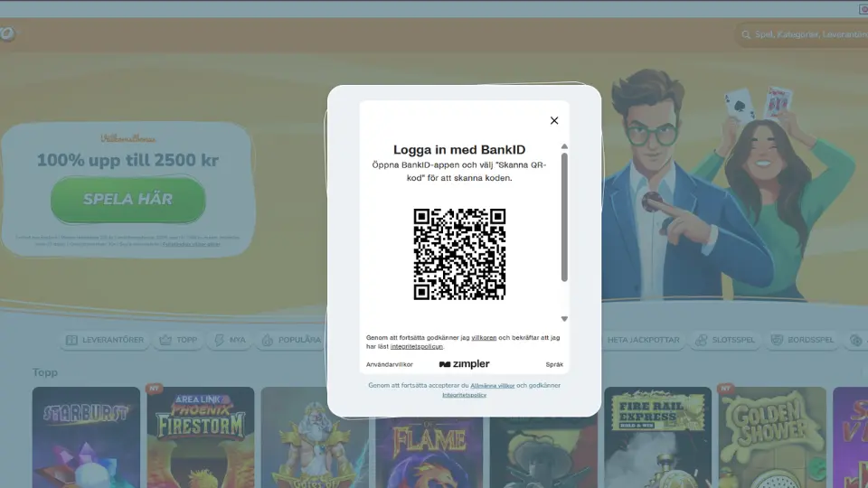868x488 pixels.
Task: Click the 'Topp' section heading
Action: (45, 372)
